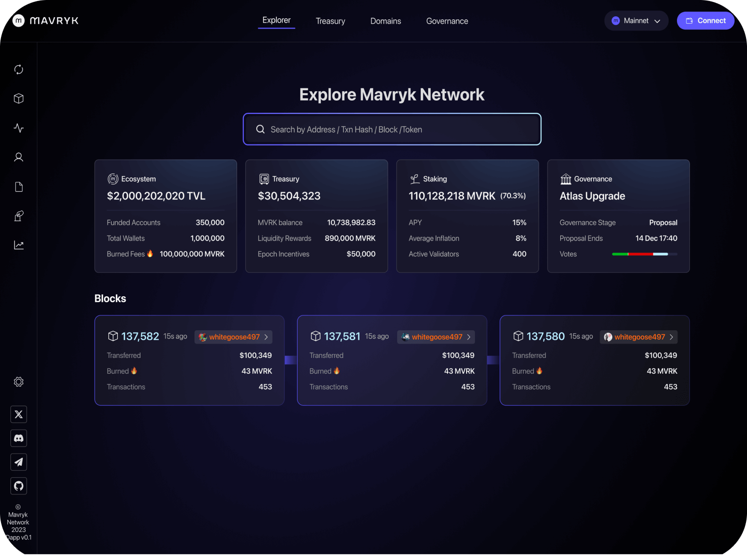Click the search field for Address or Txn Hash

coord(392,129)
